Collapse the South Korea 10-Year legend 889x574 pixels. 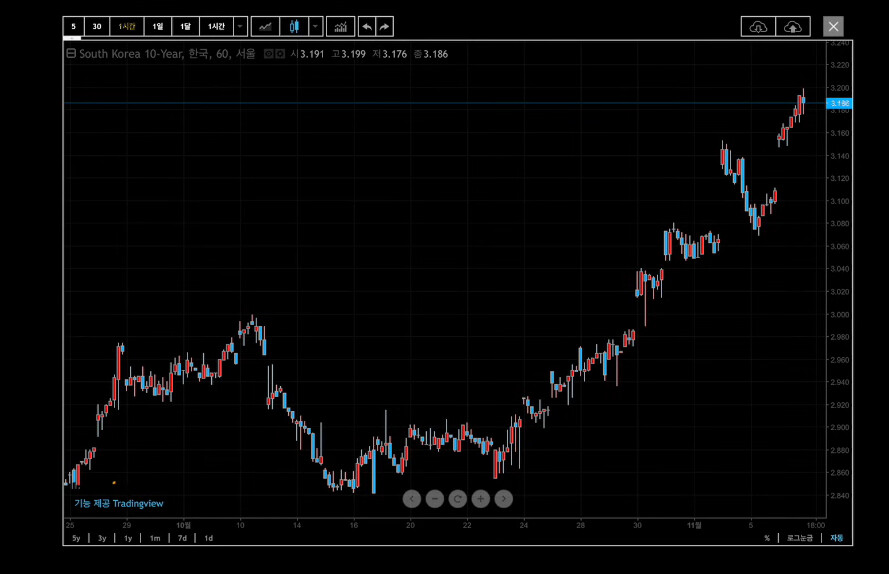click(71, 53)
